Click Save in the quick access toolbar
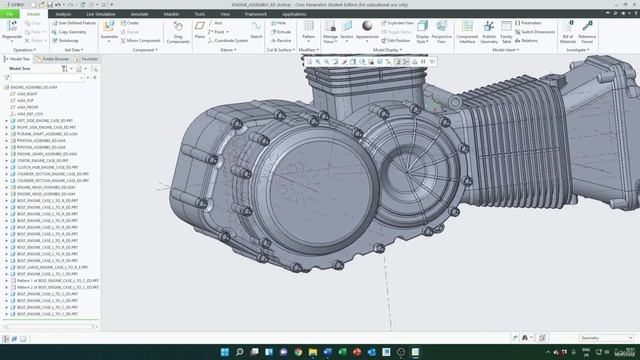 (50, 5)
